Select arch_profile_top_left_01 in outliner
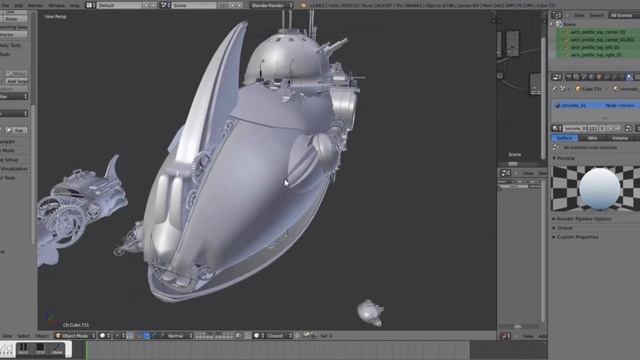The image size is (640, 360). click(594, 47)
